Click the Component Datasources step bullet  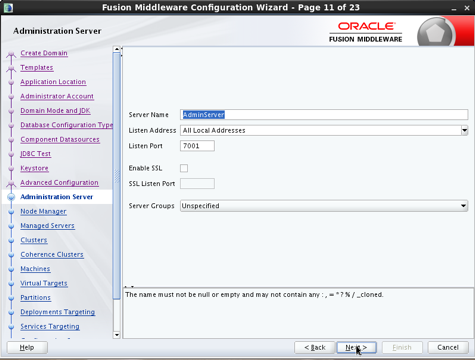click(x=11, y=140)
